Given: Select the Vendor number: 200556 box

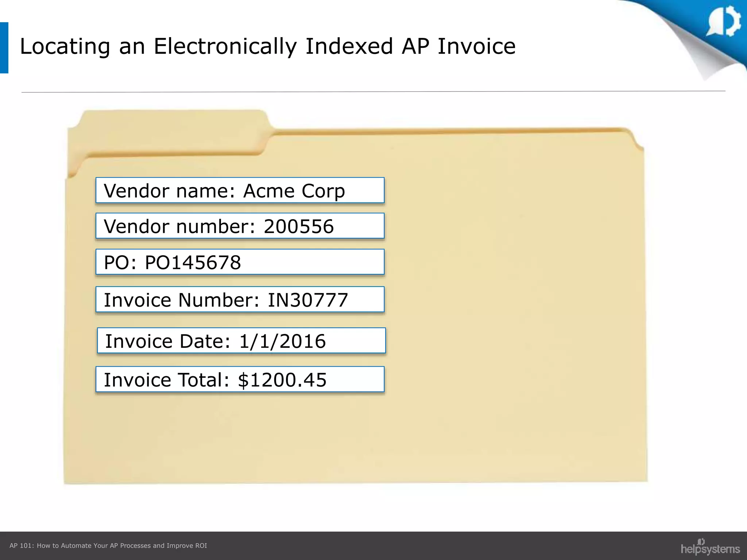Looking at the screenshot, I should coord(240,226).
